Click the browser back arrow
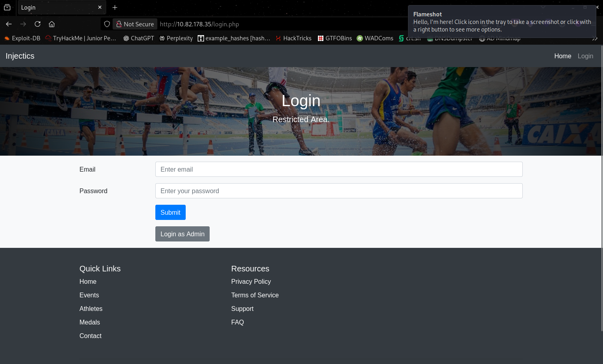Screen dimensions: 603x364 click(9, 24)
